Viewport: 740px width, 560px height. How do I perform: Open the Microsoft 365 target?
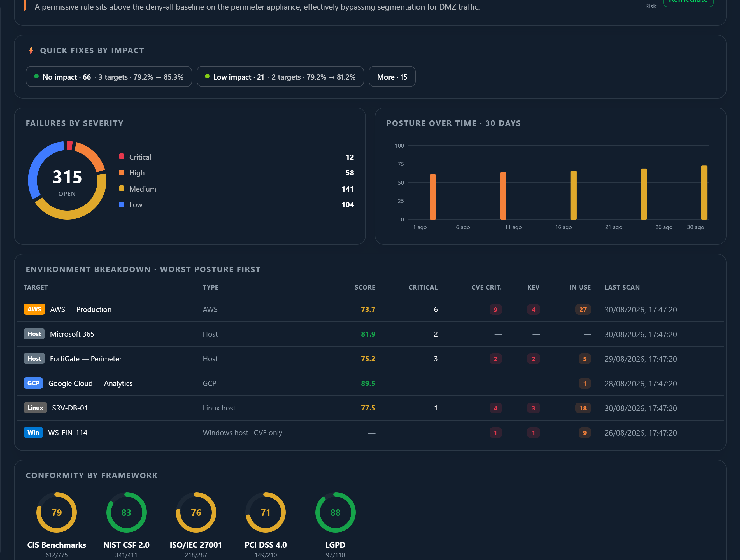[72, 334]
